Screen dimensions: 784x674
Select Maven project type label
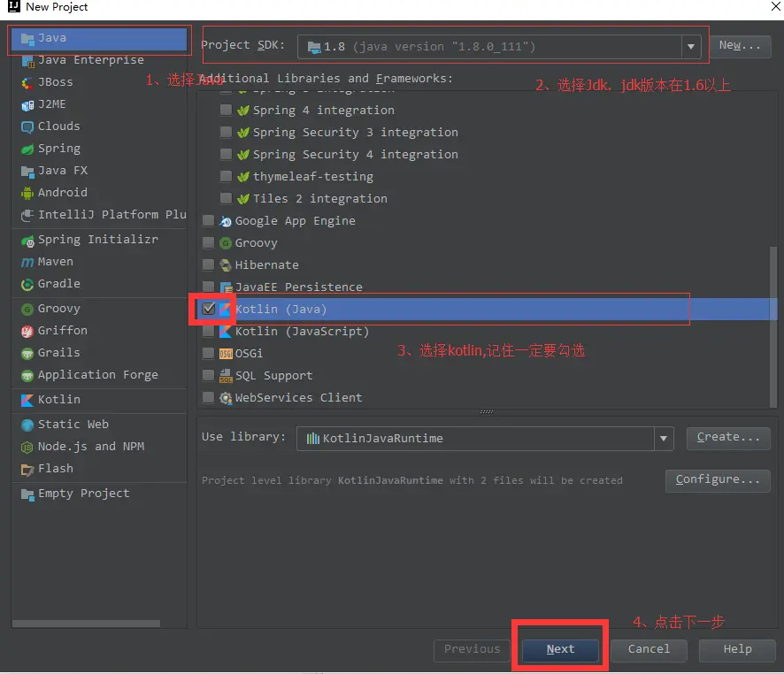tap(56, 261)
